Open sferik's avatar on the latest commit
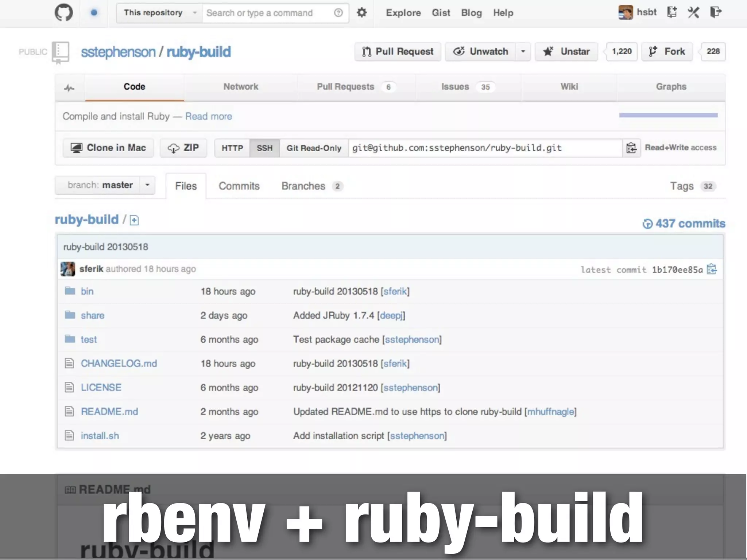This screenshot has width=747, height=560. pos(68,269)
